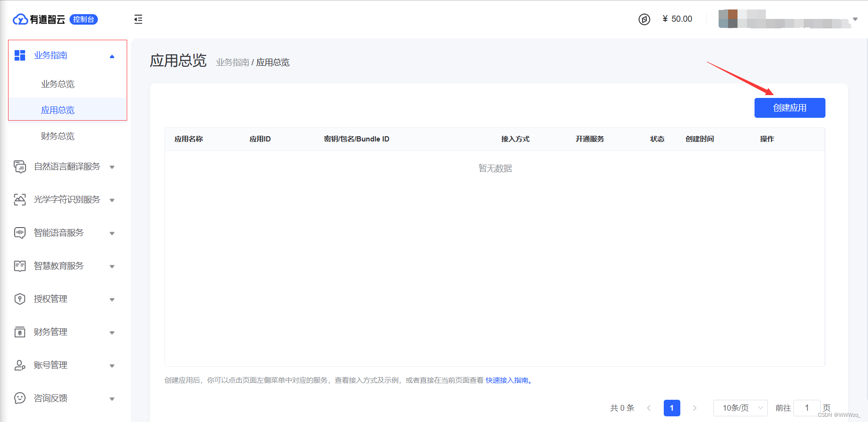Viewport: 868px width, 422px height.
Task: Click the 自然语言翻译服务 chat icon
Action: [20, 167]
